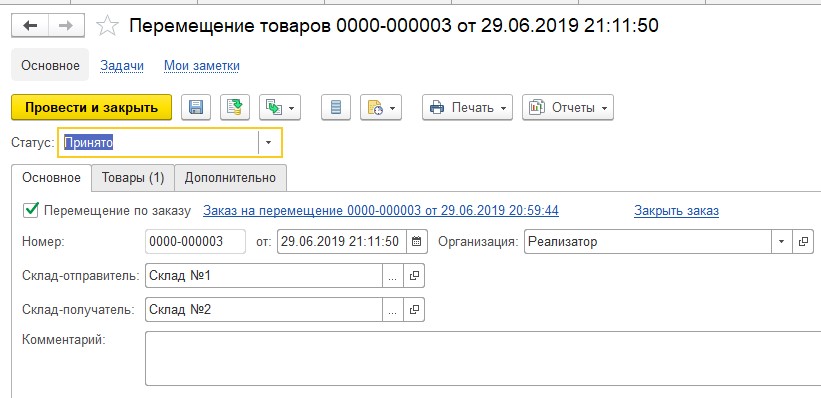Expand the Организация dropdown arrow
821x398 pixels.
pos(782,242)
